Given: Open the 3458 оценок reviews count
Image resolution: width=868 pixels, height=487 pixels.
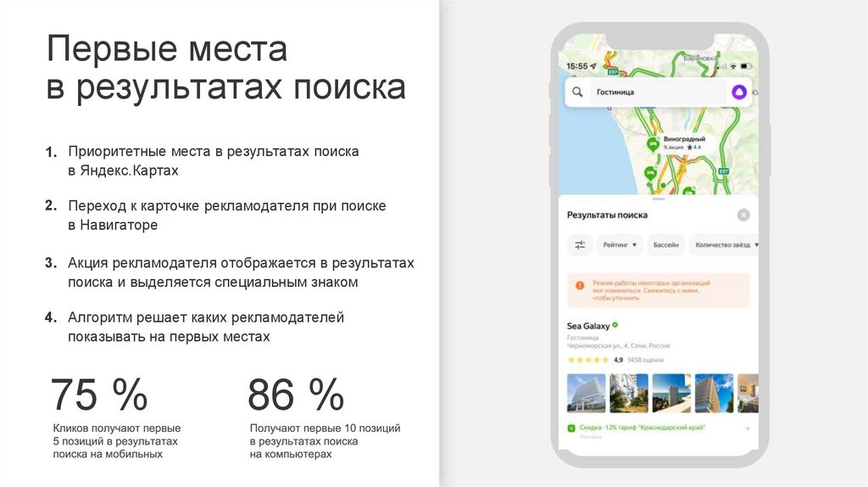Looking at the screenshot, I should 645,360.
